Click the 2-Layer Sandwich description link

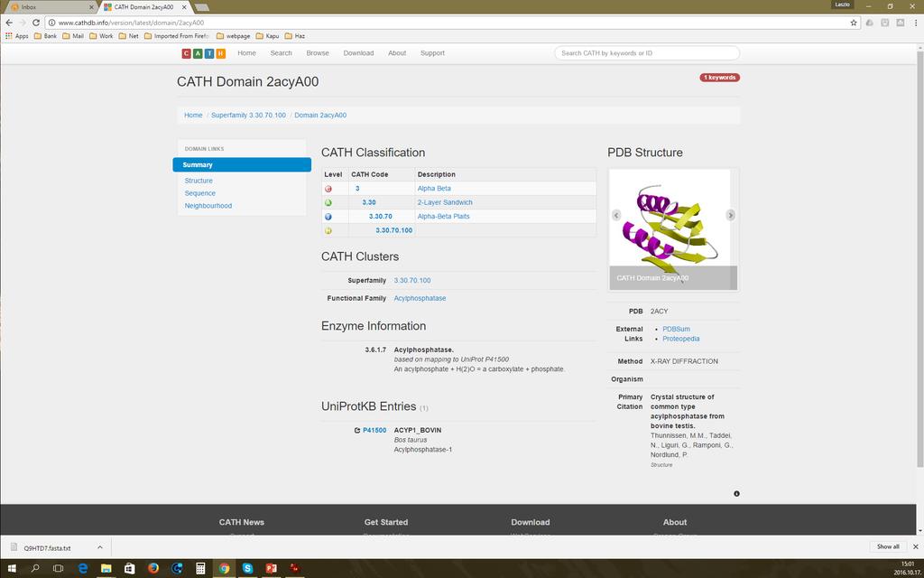coord(445,202)
